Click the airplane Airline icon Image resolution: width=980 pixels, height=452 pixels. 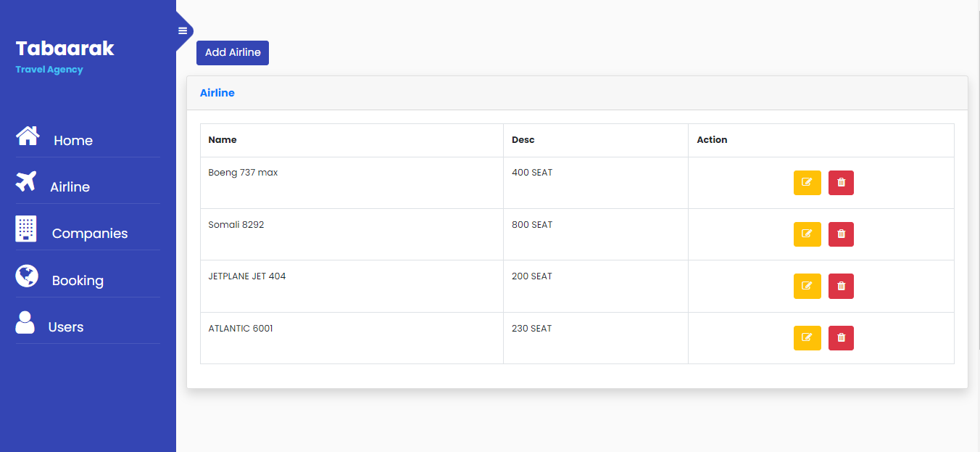pos(27,182)
